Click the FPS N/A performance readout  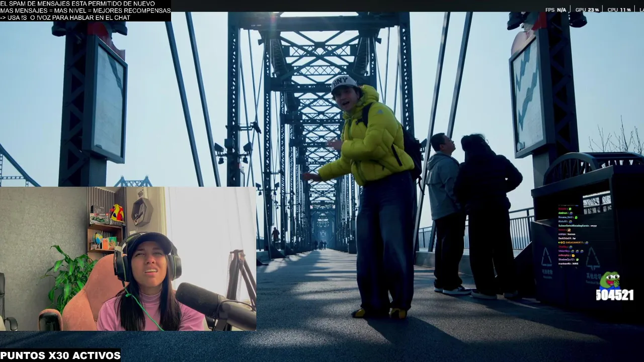[555, 10]
